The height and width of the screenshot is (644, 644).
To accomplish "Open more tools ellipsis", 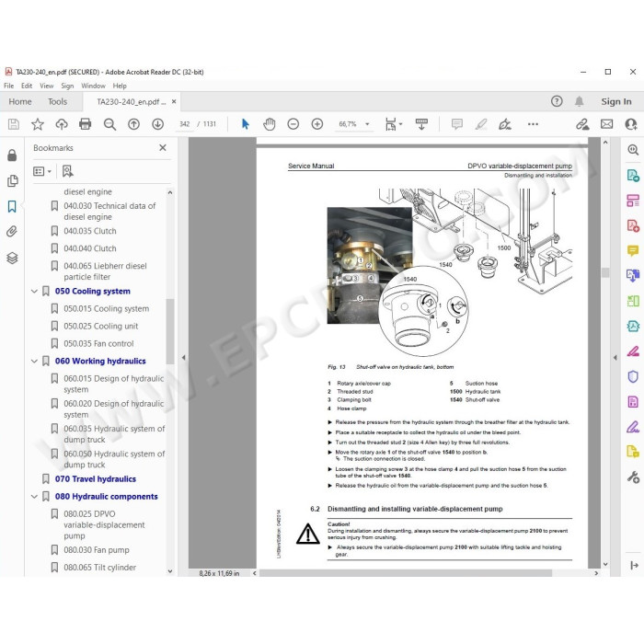I will (533, 124).
